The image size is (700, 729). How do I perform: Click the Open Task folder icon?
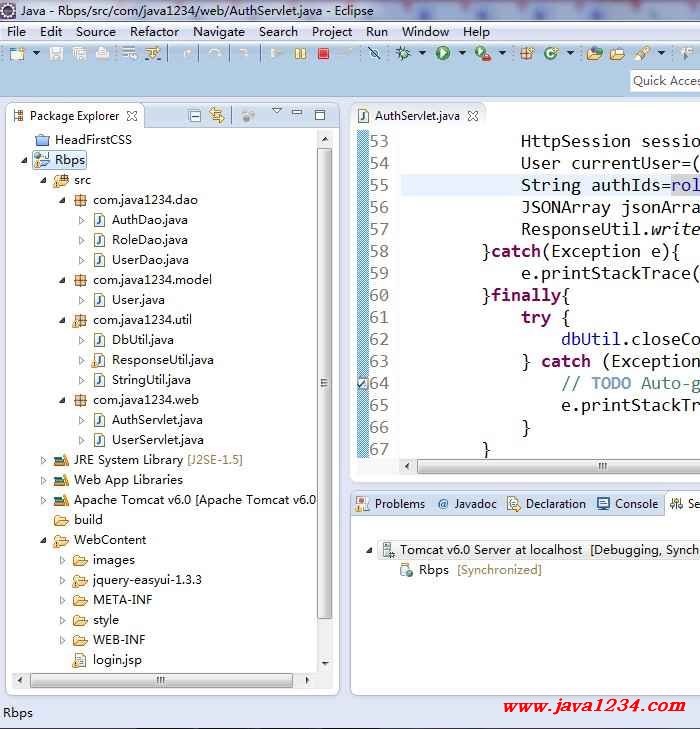tap(617, 54)
